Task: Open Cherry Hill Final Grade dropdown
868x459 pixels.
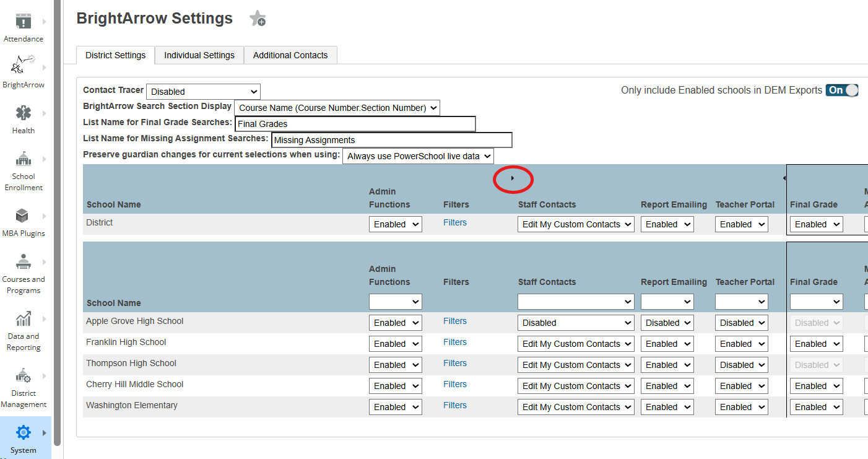Action: [817, 386]
